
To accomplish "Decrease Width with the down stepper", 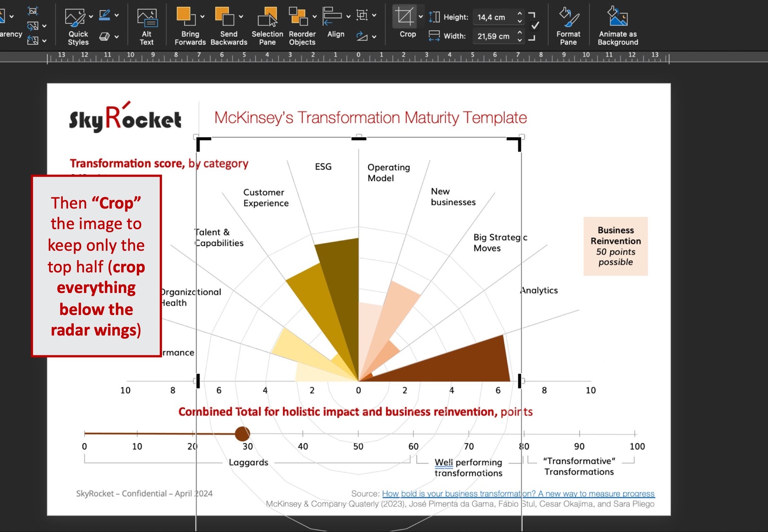I will tap(519, 40).
